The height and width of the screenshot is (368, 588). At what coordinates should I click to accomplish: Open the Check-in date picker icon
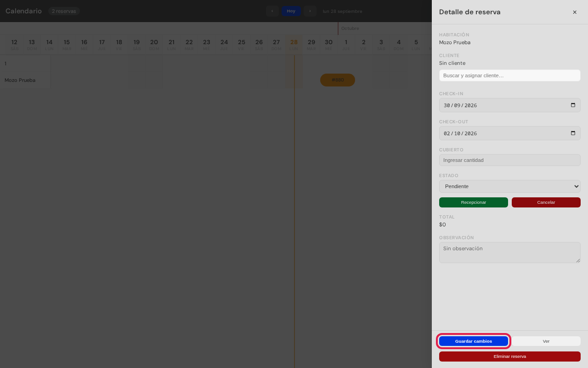(x=573, y=105)
